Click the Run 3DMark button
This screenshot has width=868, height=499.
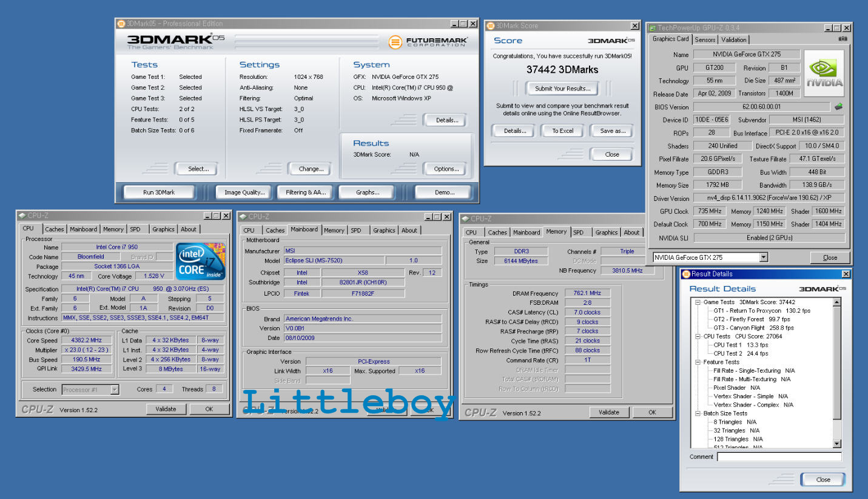point(158,192)
